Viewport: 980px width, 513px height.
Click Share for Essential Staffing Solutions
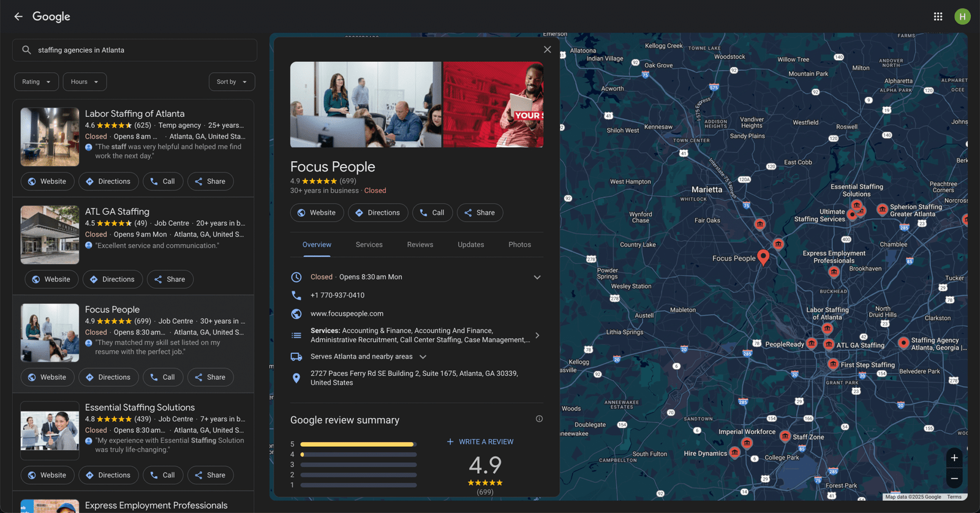pyautogui.click(x=210, y=475)
